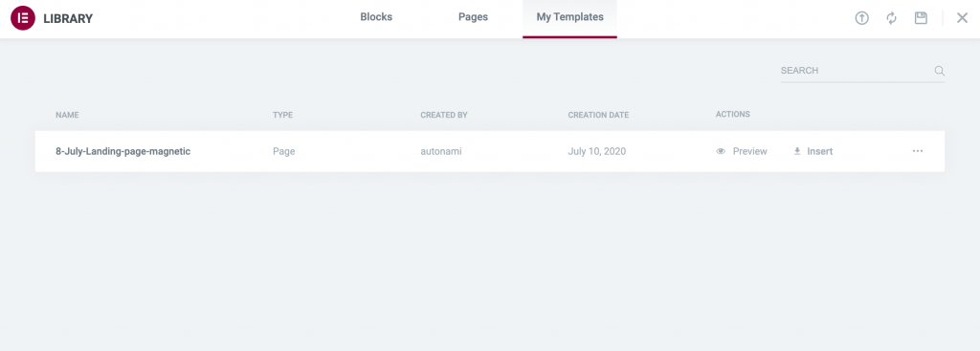
Task: Click the search magnifier icon
Action: (939, 71)
